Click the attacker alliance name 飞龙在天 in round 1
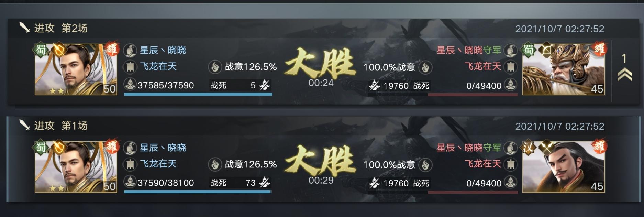This screenshot has width=644, height=217. [x=158, y=164]
